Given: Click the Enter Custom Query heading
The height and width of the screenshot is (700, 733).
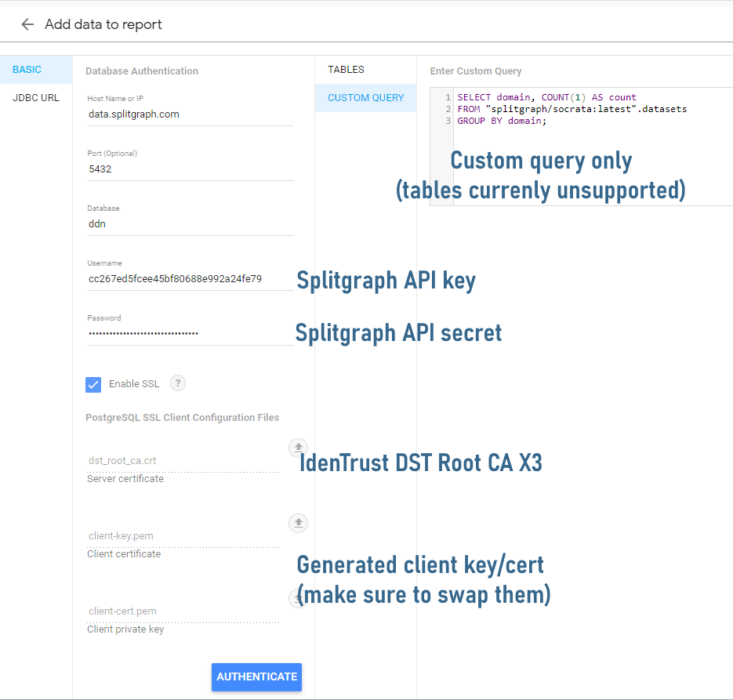Looking at the screenshot, I should pyautogui.click(x=476, y=71).
